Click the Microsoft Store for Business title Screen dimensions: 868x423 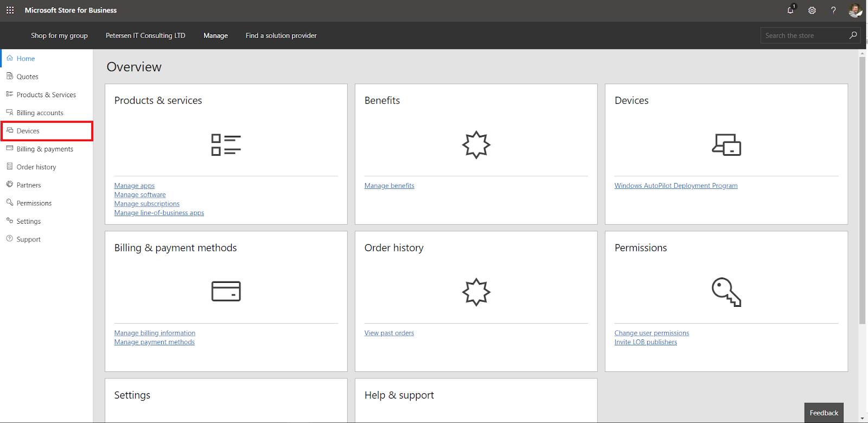(x=71, y=10)
